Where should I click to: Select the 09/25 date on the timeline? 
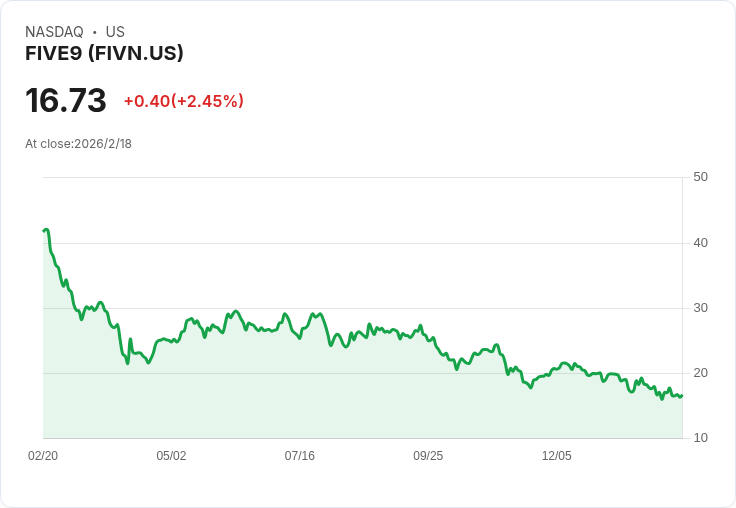pyautogui.click(x=428, y=456)
